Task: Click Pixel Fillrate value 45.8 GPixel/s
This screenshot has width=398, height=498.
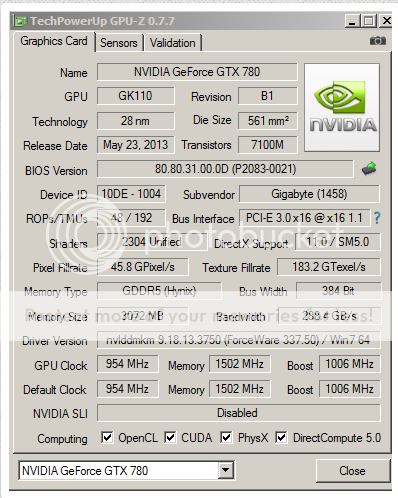Action: (x=143, y=267)
